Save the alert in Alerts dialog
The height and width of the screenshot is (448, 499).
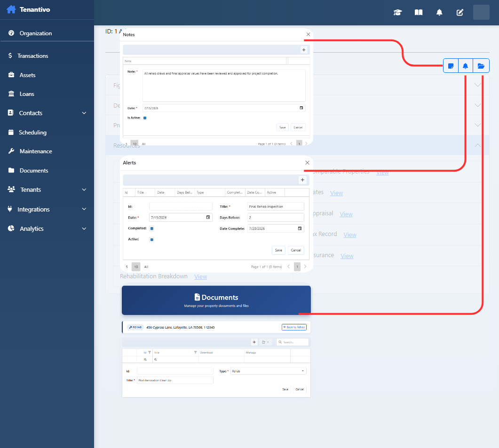pyautogui.click(x=278, y=250)
